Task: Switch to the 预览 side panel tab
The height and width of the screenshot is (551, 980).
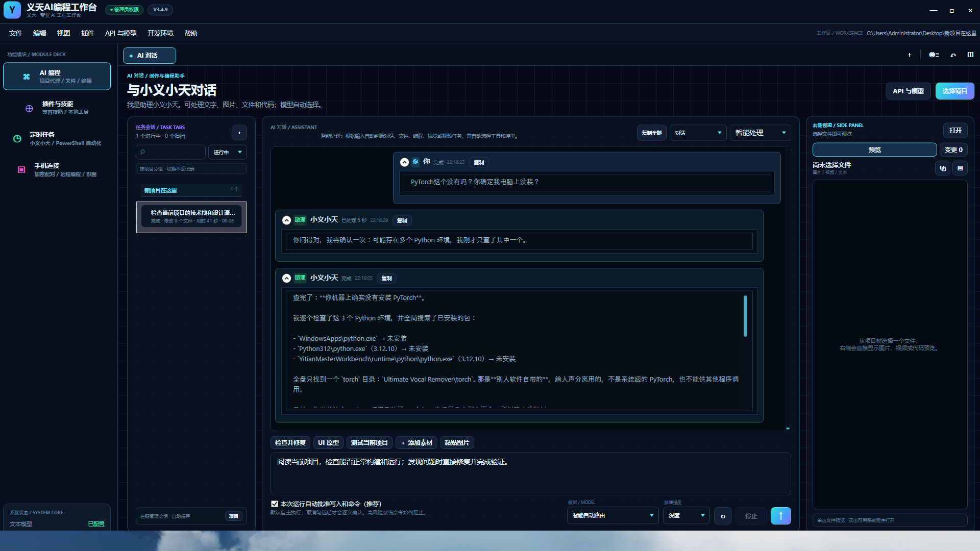Action: tap(875, 150)
